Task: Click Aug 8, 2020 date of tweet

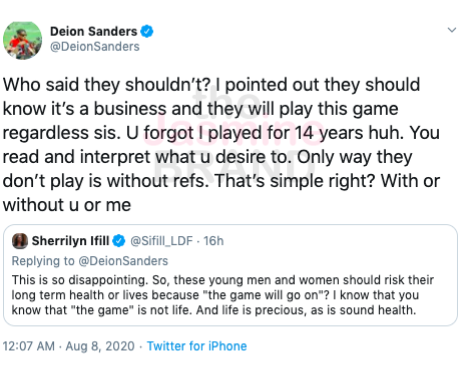Action: coord(100,346)
